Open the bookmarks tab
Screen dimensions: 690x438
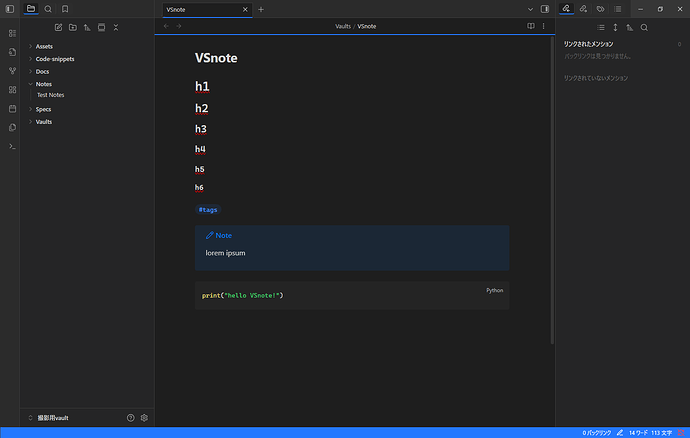tap(65, 9)
